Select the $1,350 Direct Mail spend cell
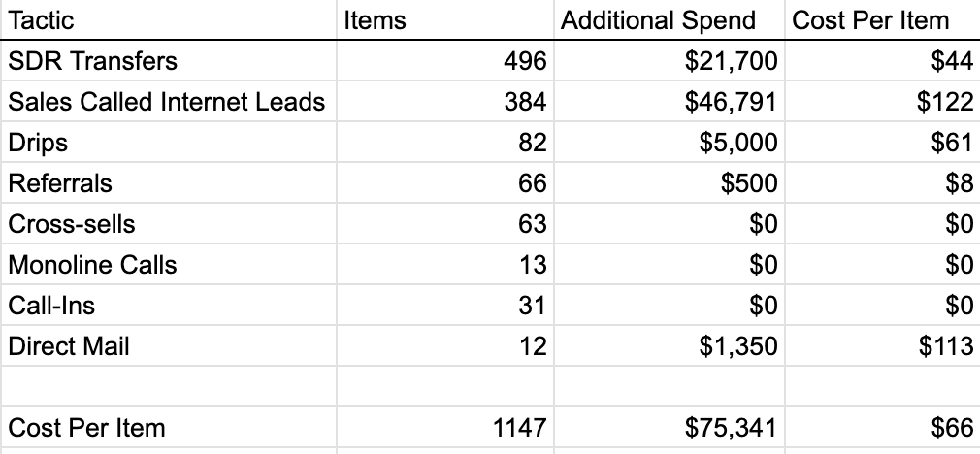This screenshot has width=980, height=454. point(669,345)
